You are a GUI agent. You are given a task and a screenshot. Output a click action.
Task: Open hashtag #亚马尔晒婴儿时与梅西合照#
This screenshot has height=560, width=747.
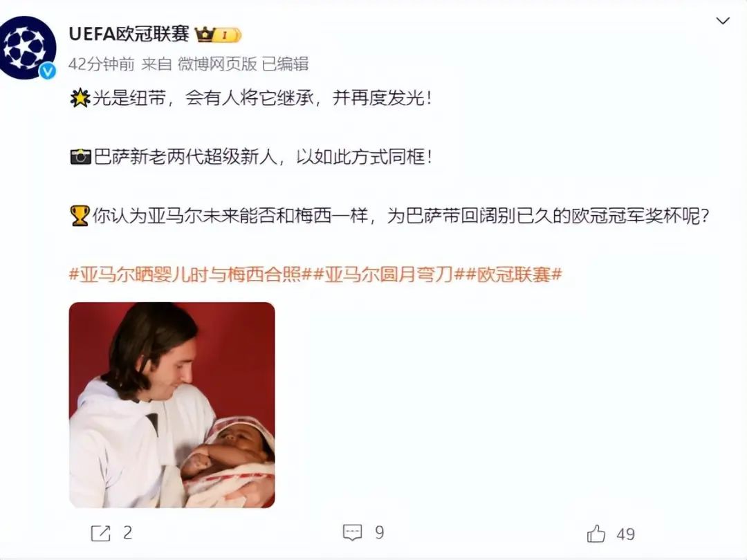pyautogui.click(x=190, y=274)
